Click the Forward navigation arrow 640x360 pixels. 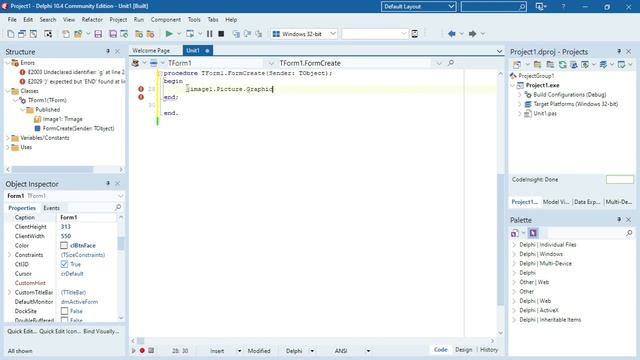[472, 34]
